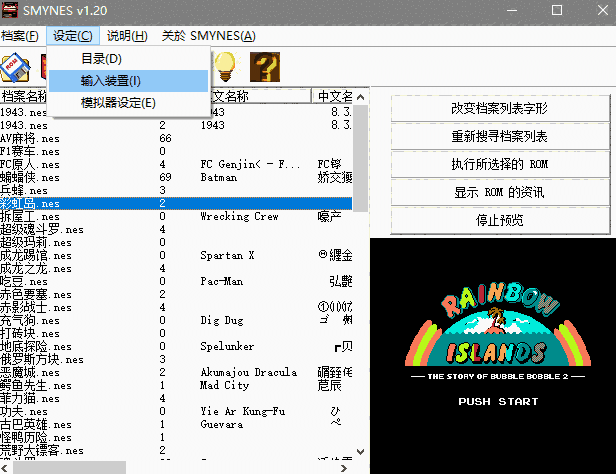Select 蝙蝠侠.nes in the file list
This screenshot has height=474, width=616.
tap(30, 177)
